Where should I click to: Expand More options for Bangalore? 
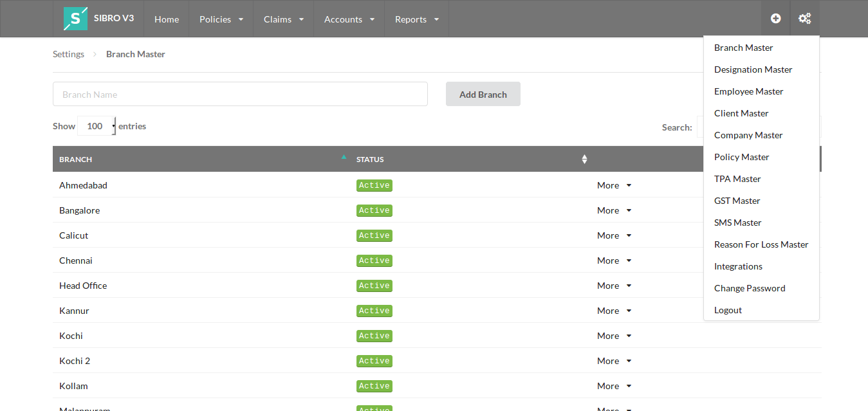click(x=614, y=210)
